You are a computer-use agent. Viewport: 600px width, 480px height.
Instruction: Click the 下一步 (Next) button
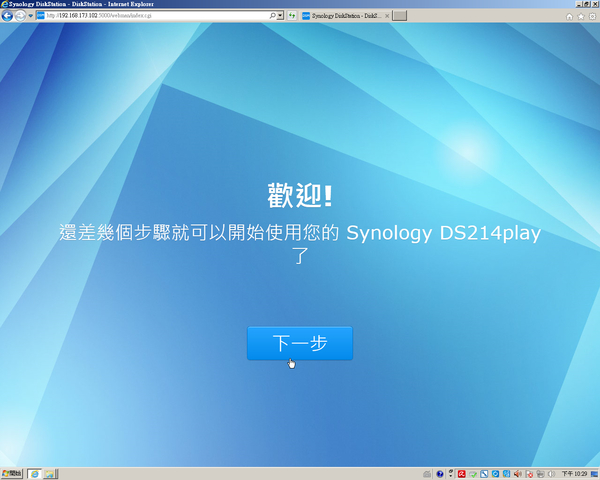click(x=299, y=343)
